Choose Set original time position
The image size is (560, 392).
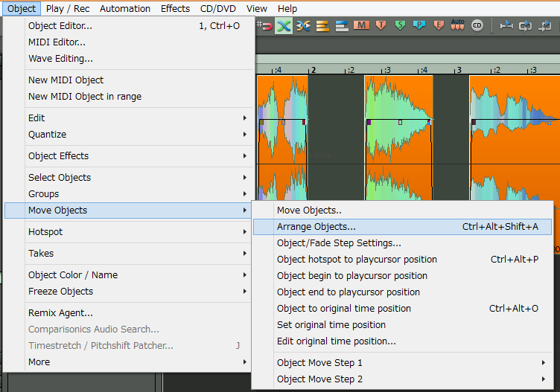[x=402, y=325]
